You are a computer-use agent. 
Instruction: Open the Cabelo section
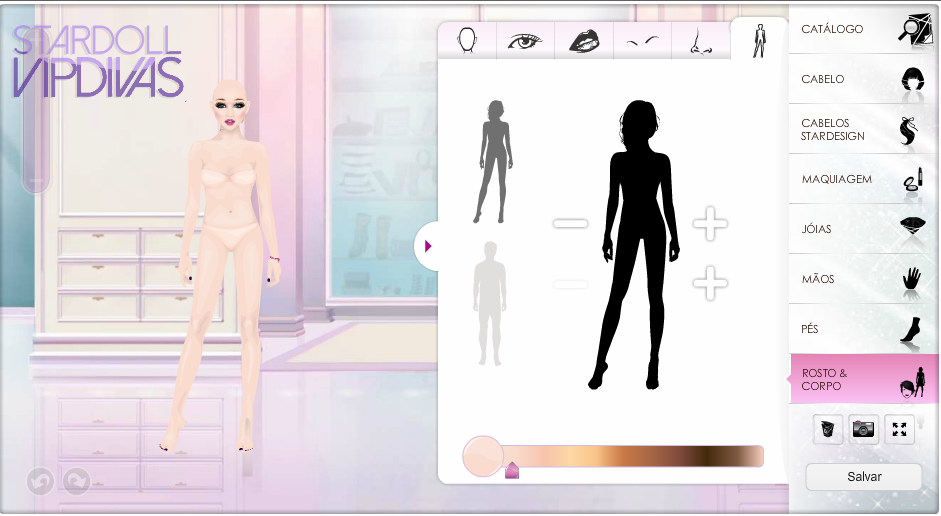pyautogui.click(x=864, y=79)
